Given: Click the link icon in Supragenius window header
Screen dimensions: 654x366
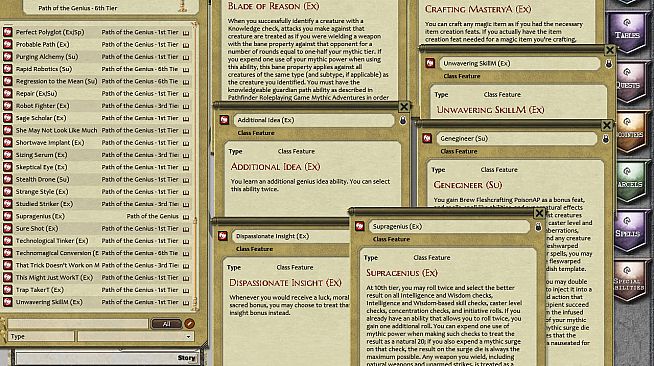Looking at the screenshot, I should click(x=360, y=226).
